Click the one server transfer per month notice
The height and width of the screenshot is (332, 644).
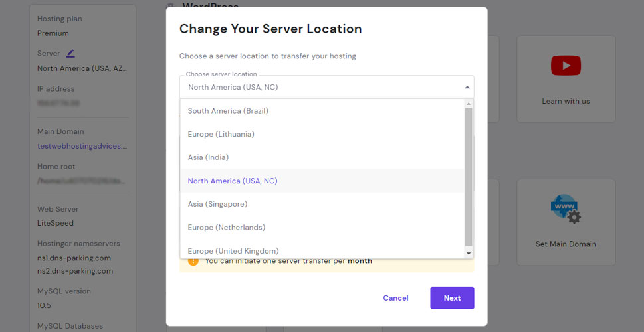pos(288,261)
